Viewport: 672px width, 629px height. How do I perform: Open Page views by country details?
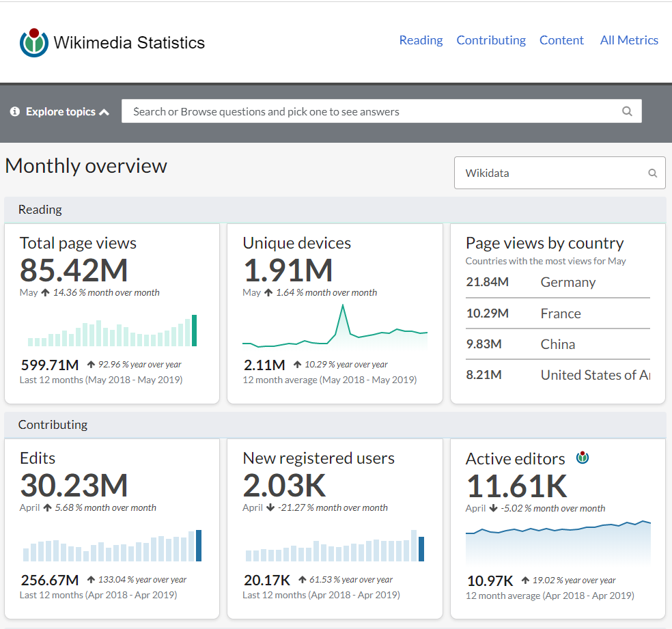coord(544,243)
